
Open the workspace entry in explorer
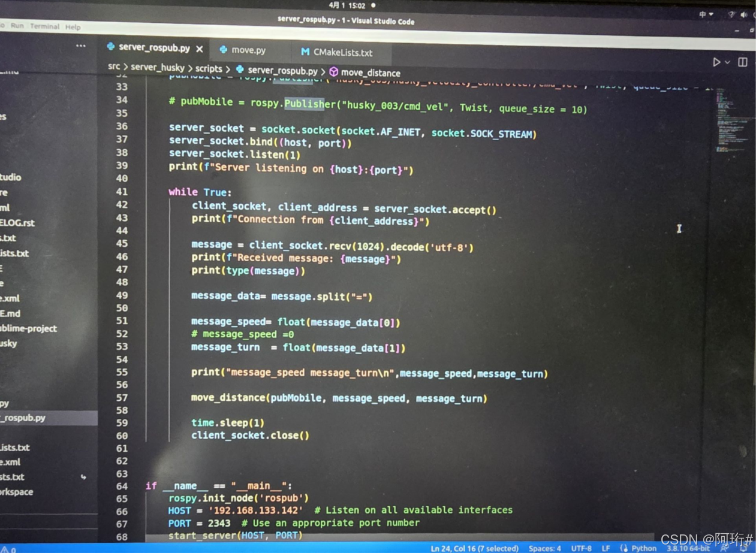tap(17, 492)
